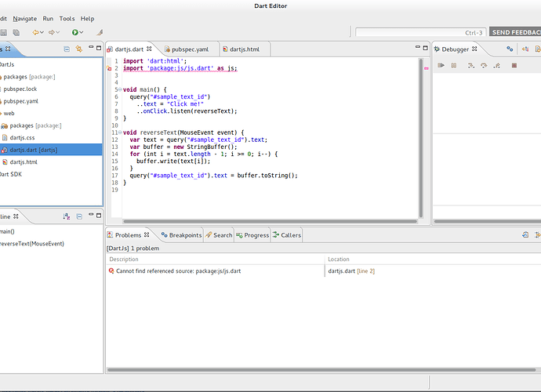Click the editor horizontal scrollbar
Screen dimensions: 541x392
click(x=270, y=221)
